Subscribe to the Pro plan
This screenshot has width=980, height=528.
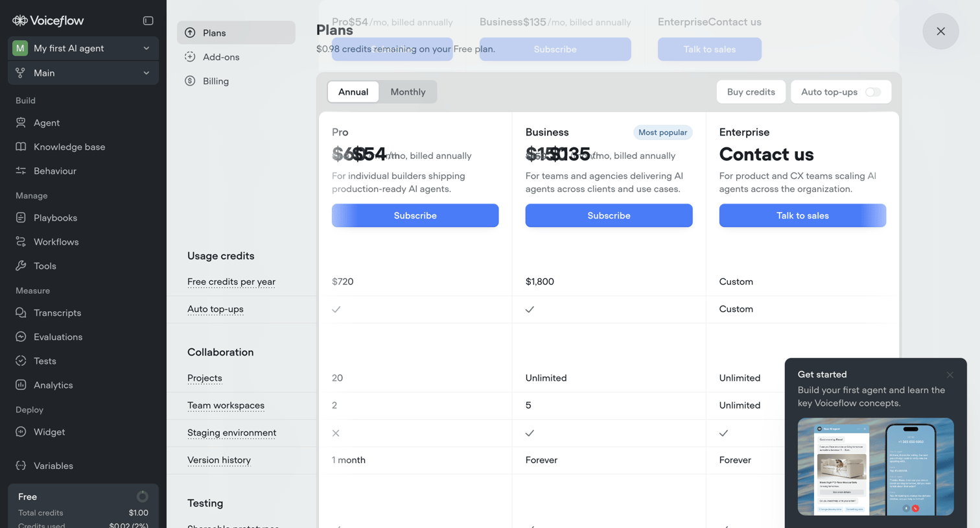point(415,215)
